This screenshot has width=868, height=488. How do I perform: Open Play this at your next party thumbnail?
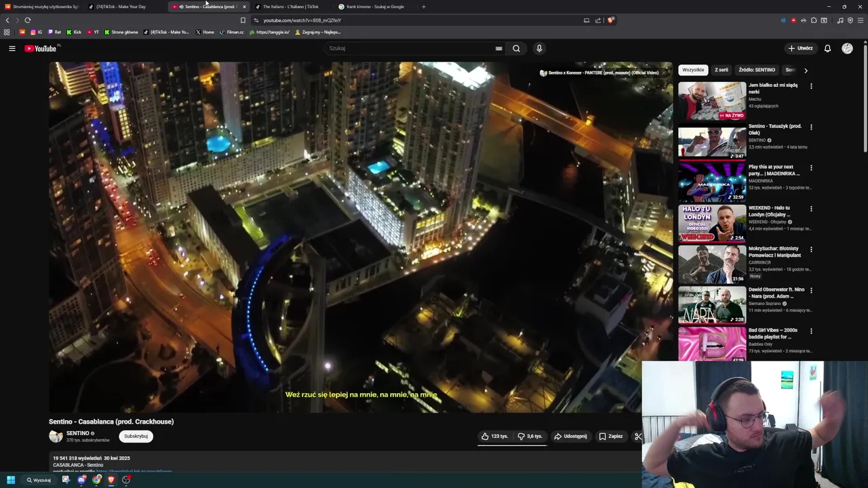pyautogui.click(x=712, y=182)
